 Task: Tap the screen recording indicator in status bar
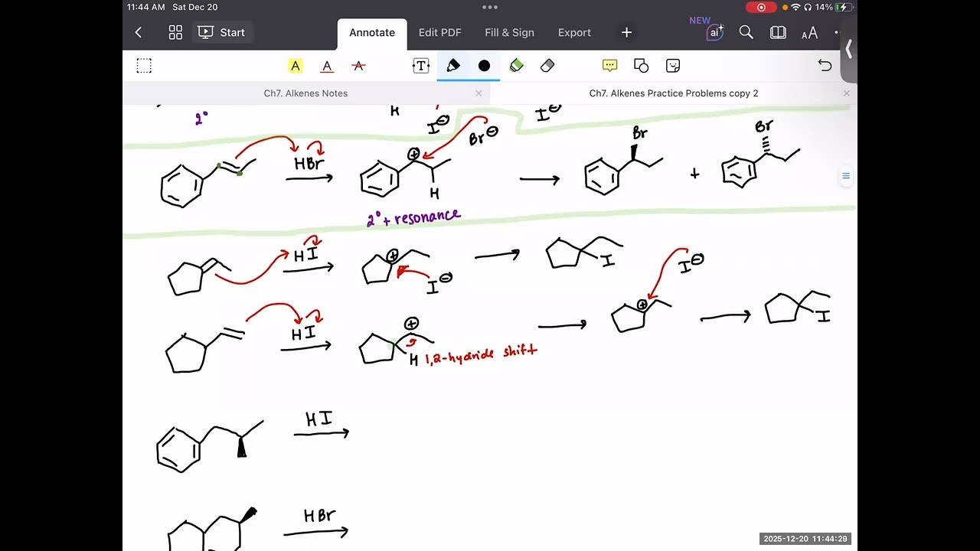761,7
